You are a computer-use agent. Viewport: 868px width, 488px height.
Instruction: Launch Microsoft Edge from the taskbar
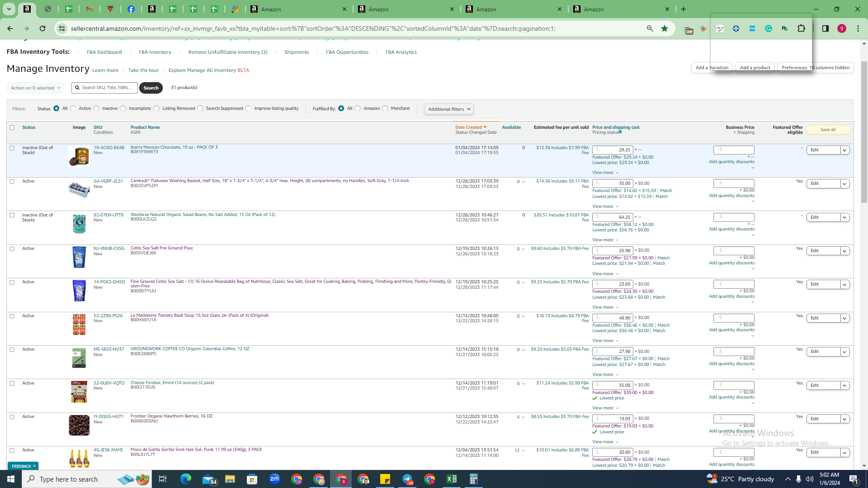[x=186, y=479]
